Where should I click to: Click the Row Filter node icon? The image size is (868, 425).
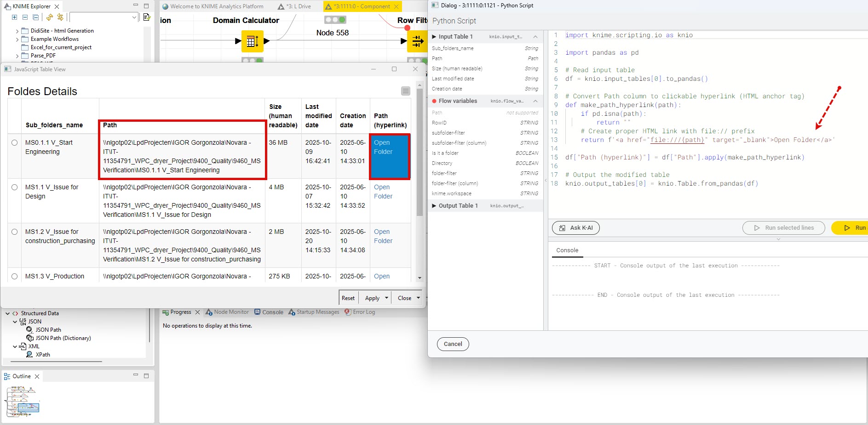coord(417,41)
